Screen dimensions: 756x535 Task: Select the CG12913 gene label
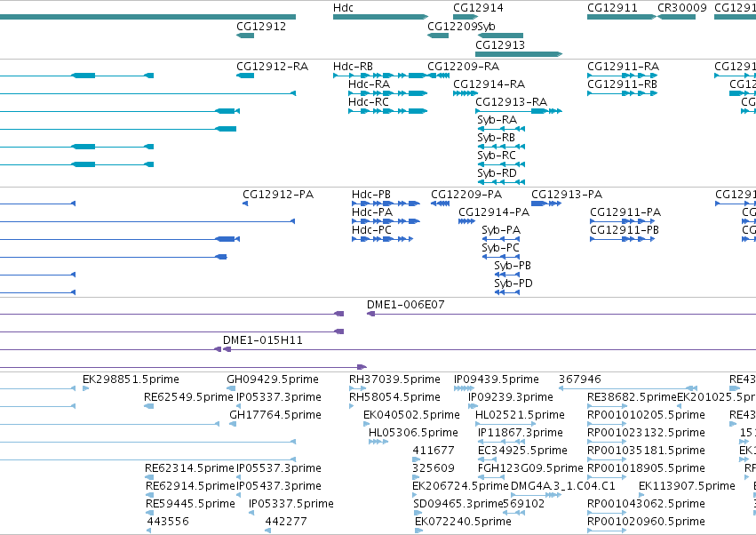[x=500, y=44]
